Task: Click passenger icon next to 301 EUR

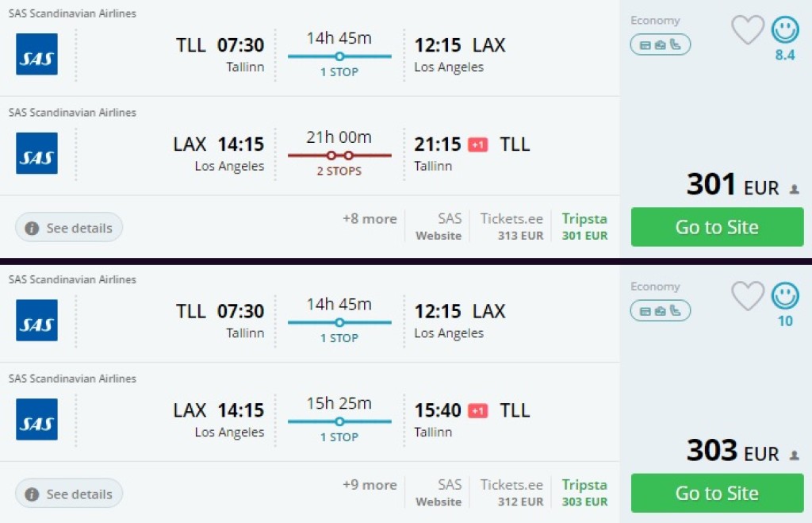Action: click(795, 190)
